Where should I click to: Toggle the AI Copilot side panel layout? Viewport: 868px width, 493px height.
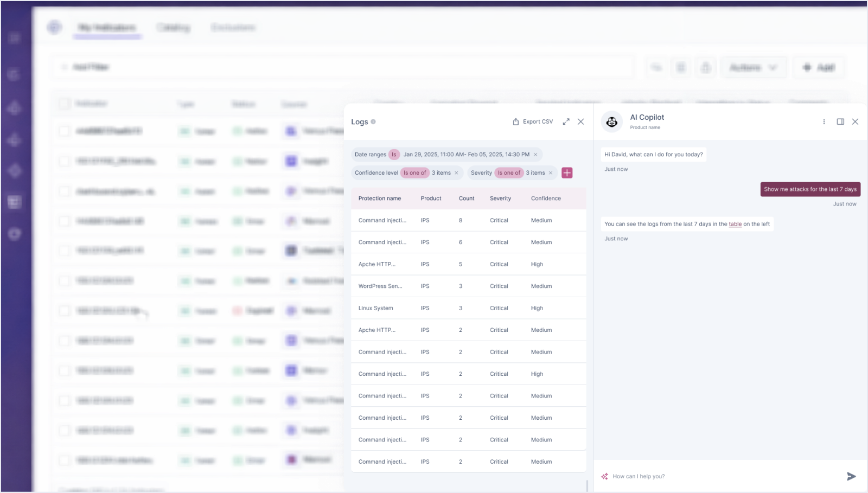pyautogui.click(x=840, y=121)
